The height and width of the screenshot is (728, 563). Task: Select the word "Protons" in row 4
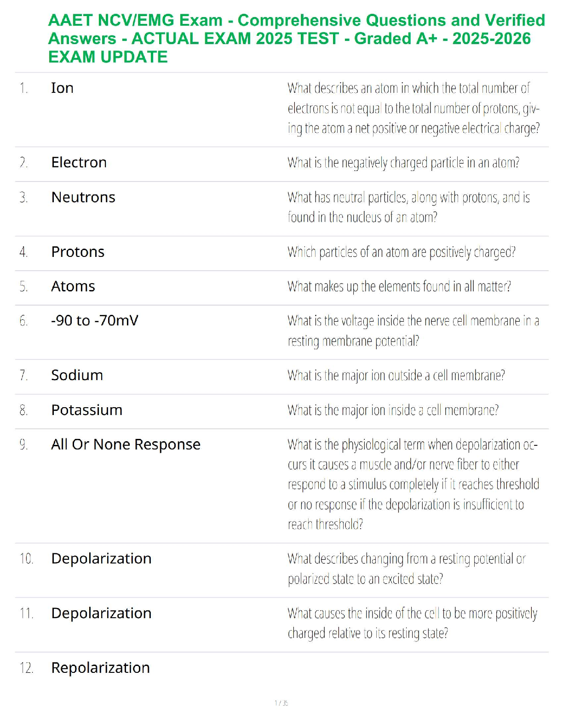coord(78,252)
